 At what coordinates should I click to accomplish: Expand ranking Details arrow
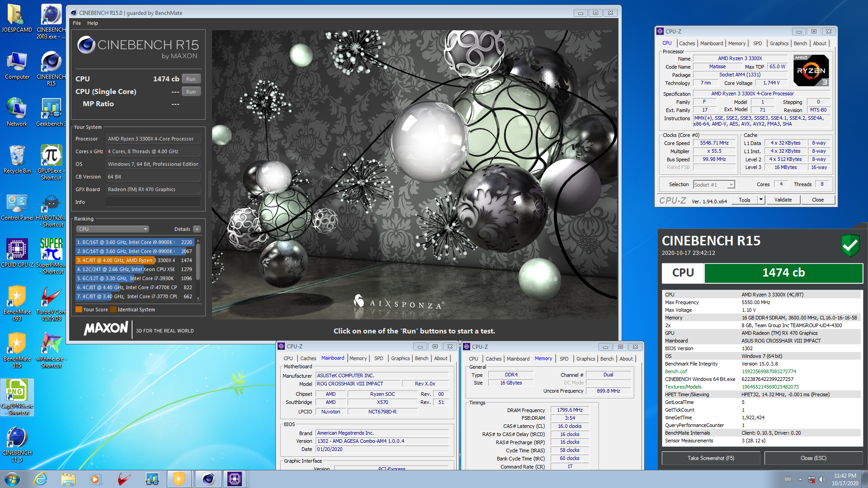197,229
